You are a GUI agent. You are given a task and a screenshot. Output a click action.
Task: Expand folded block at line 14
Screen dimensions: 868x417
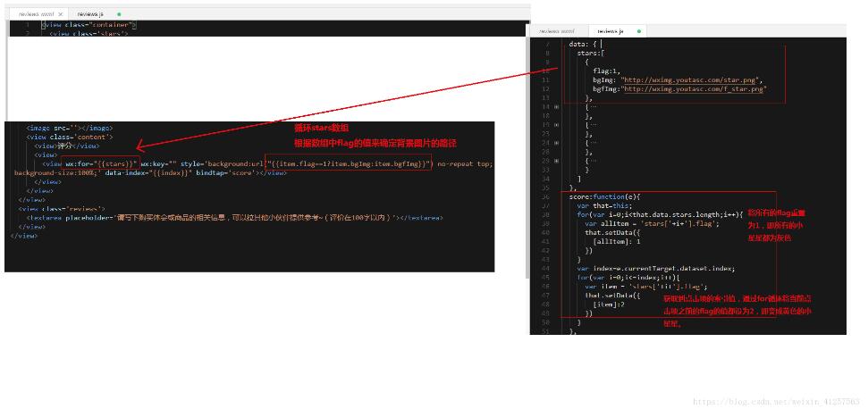coord(556,107)
